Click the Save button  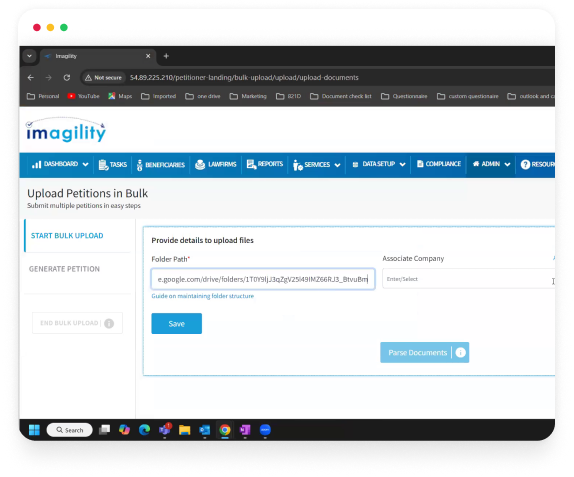click(x=176, y=324)
